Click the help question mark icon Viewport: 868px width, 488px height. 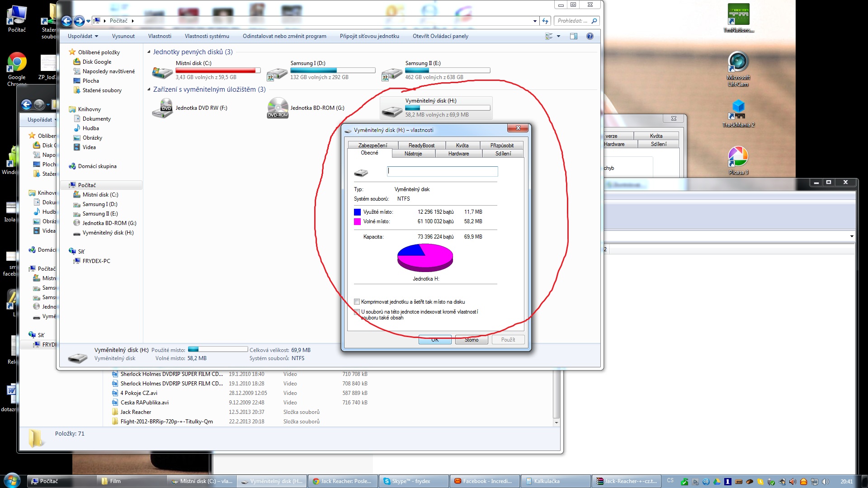(x=590, y=36)
